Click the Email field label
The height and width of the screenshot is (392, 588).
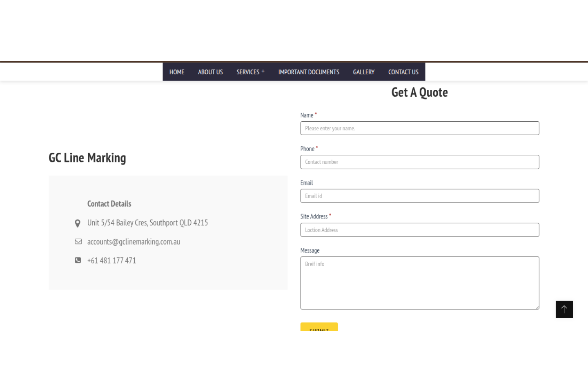(x=307, y=183)
